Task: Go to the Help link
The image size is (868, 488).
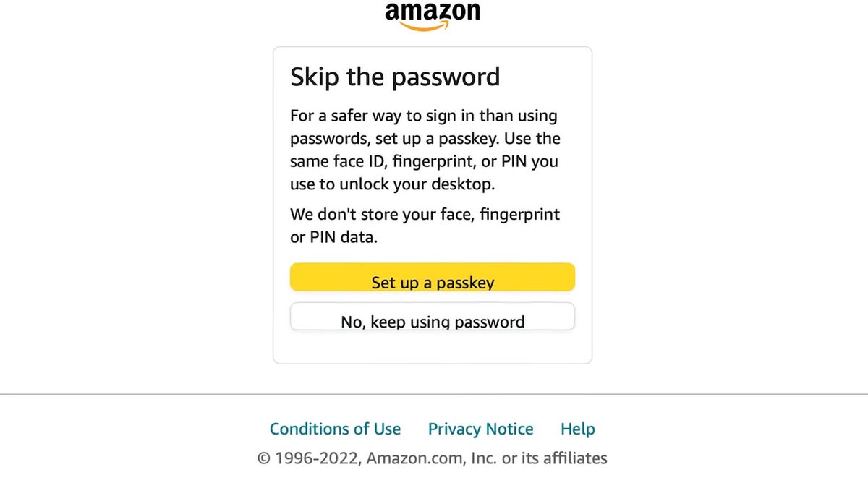Action: pos(577,429)
